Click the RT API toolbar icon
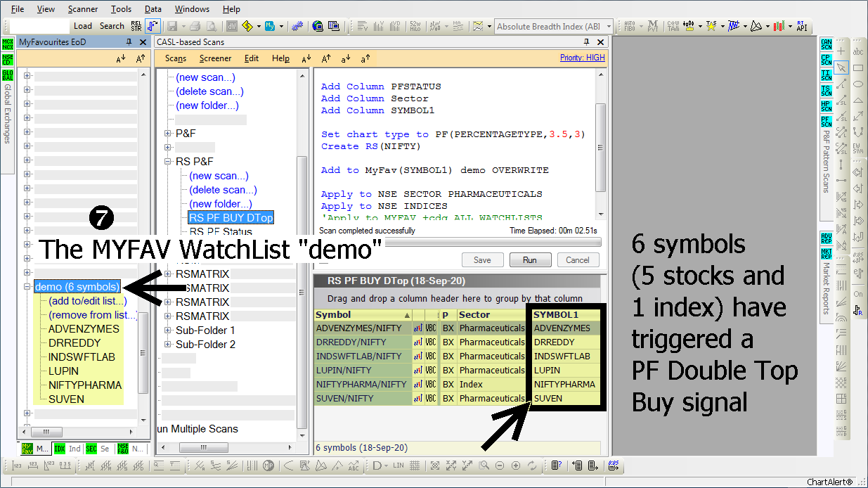868x488 pixels. click(801, 26)
